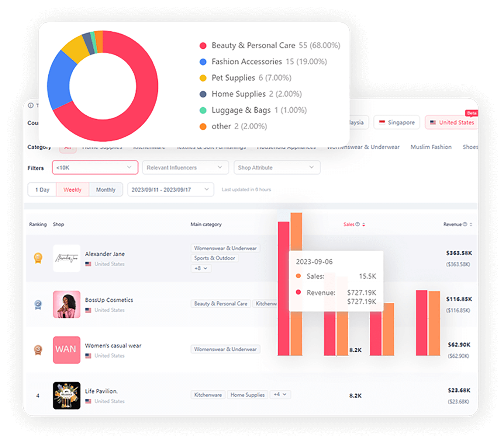Click the Kitchenware tag in Life Pavilion row

click(208, 395)
